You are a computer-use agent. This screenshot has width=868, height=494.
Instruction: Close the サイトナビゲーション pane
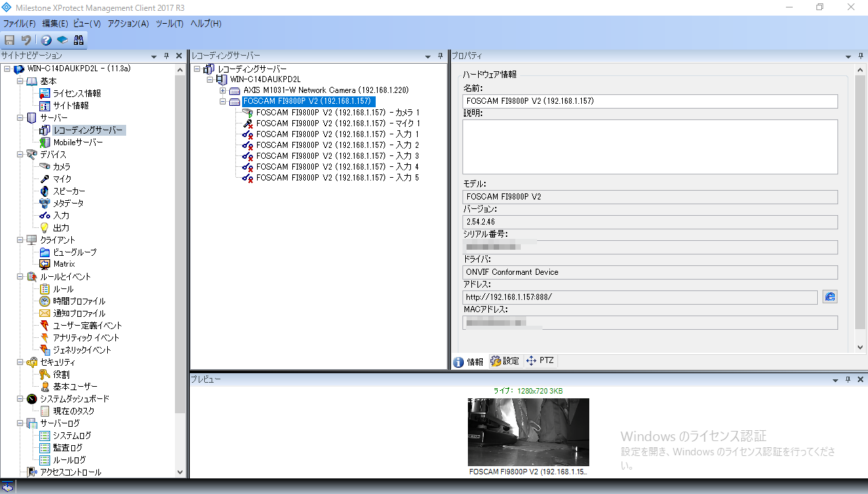click(179, 56)
